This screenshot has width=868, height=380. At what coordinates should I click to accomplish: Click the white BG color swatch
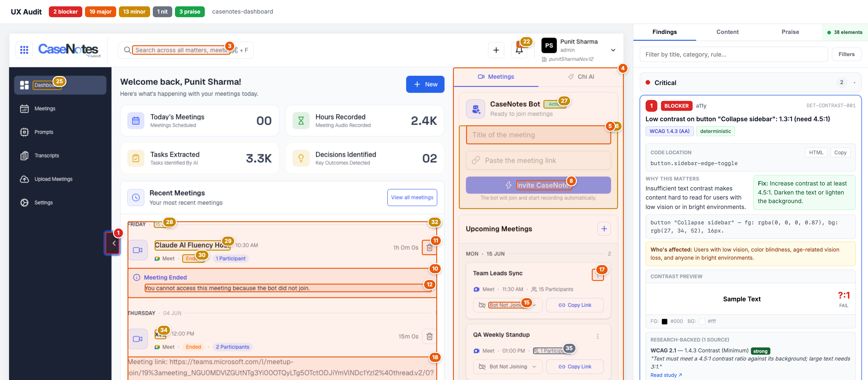pos(702,321)
